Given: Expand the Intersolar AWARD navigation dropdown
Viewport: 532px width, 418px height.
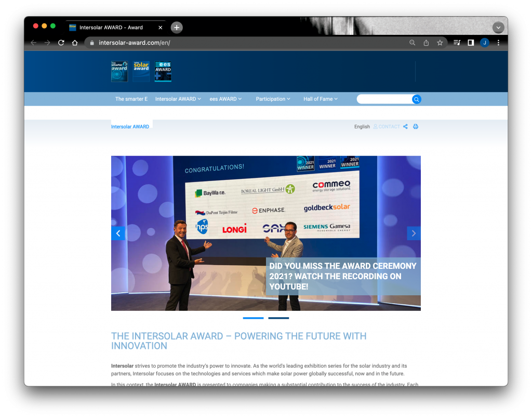Looking at the screenshot, I should [178, 99].
